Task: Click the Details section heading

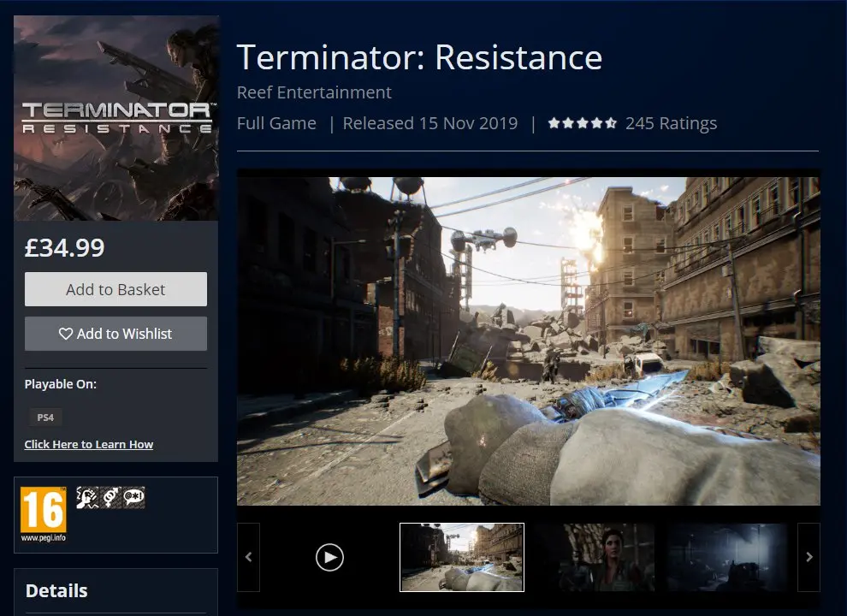Action: [x=56, y=591]
